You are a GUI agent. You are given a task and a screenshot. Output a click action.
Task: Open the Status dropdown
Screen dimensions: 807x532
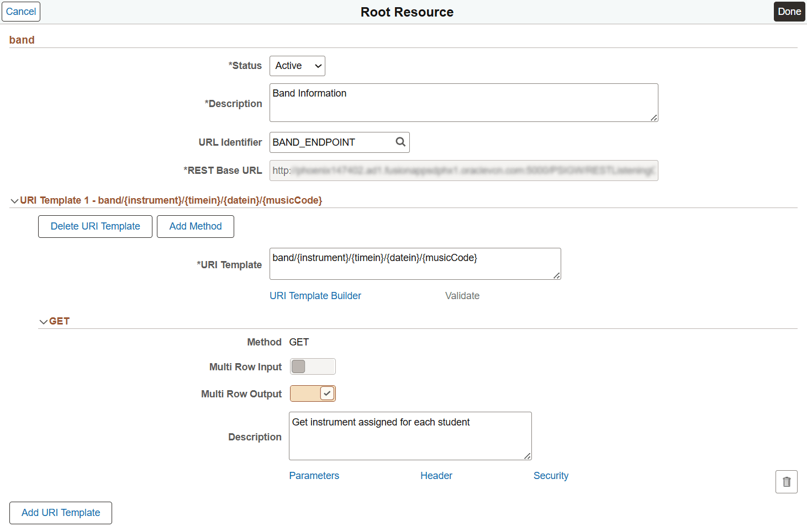coord(297,66)
